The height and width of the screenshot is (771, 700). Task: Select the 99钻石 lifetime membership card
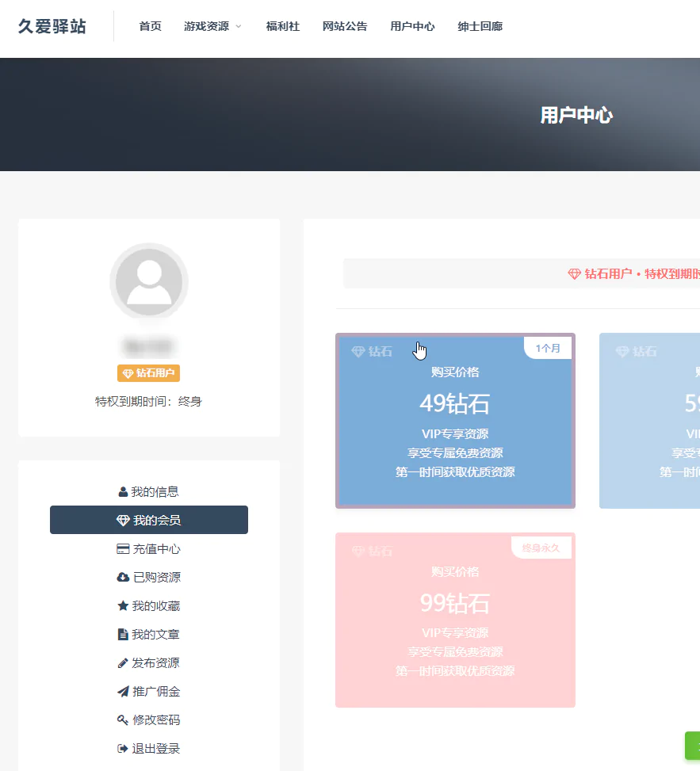pos(455,620)
